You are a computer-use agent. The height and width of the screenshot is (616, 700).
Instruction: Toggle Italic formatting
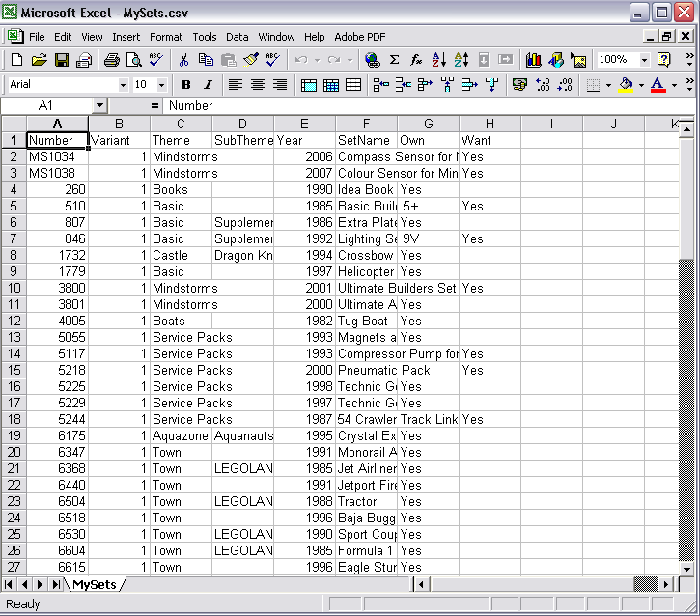point(208,84)
